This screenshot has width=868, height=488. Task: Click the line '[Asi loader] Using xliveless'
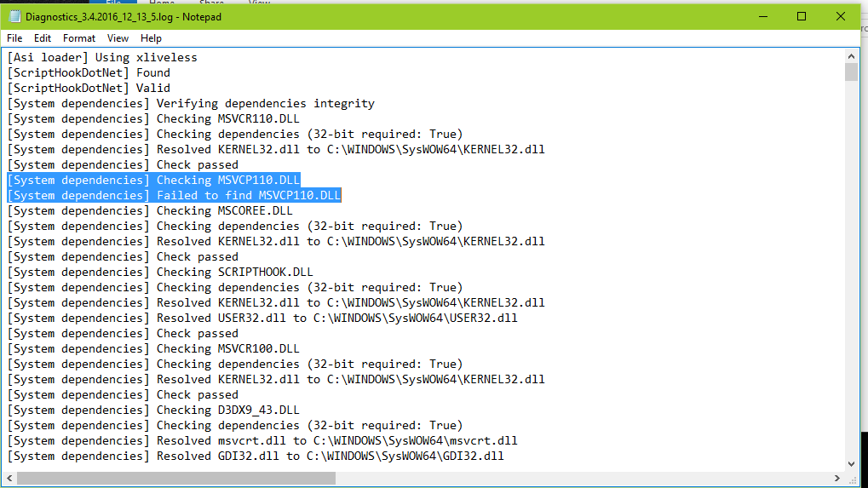(x=102, y=58)
